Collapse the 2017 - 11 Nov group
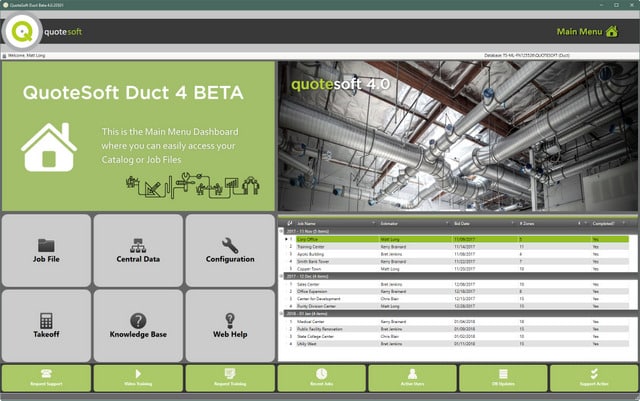The height and width of the screenshot is (401, 640). tap(281, 231)
